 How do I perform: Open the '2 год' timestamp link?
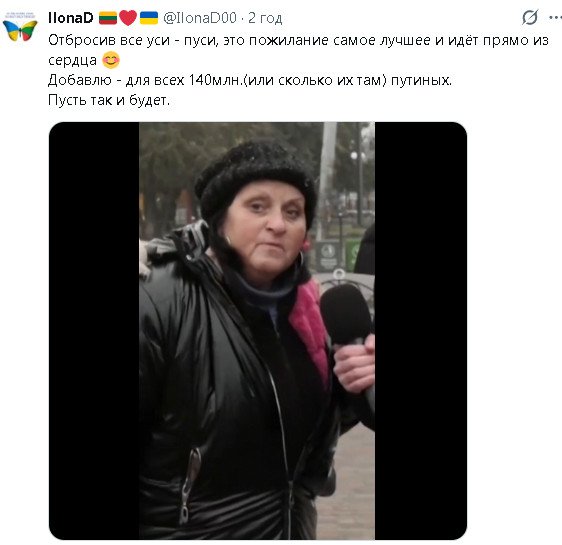pos(265,18)
